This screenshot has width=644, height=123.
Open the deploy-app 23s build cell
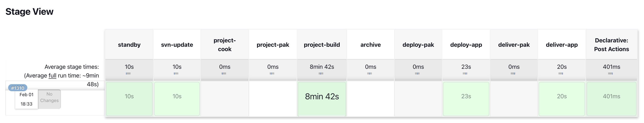click(x=466, y=99)
